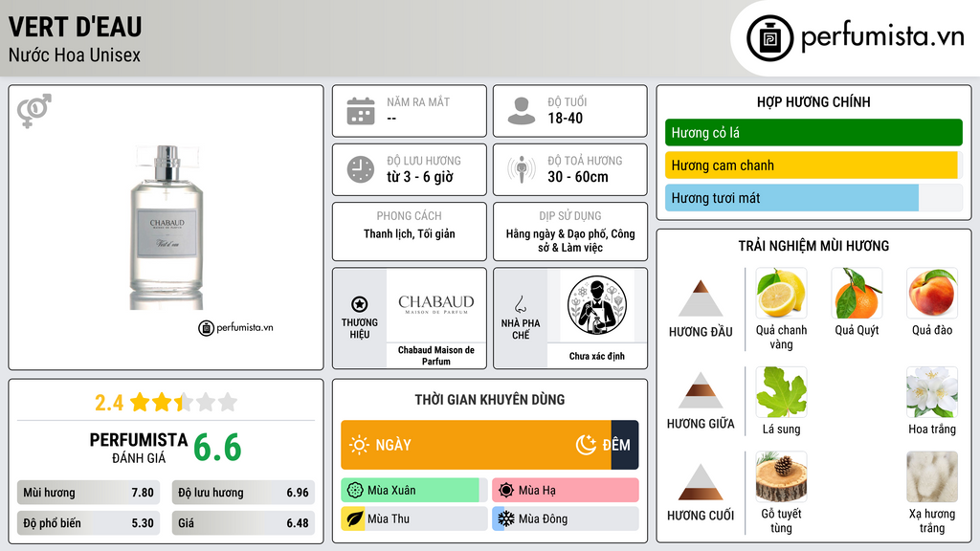The image size is (980, 551).
Task: Click the green 6.6 Perfumista score
Action: coord(217,448)
